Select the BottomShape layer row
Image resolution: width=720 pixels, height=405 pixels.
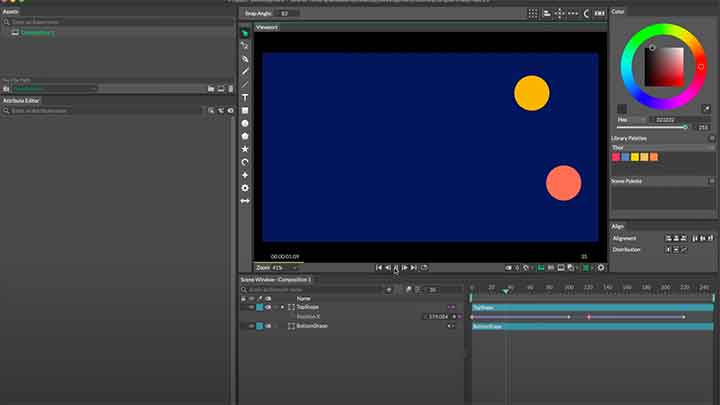click(351, 326)
